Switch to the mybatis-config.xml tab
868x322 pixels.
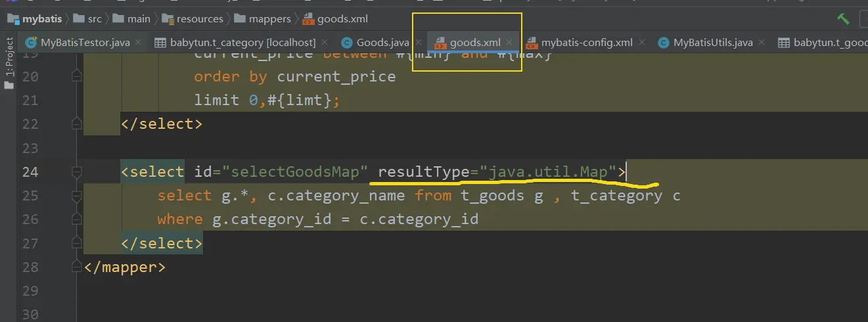[x=586, y=43]
